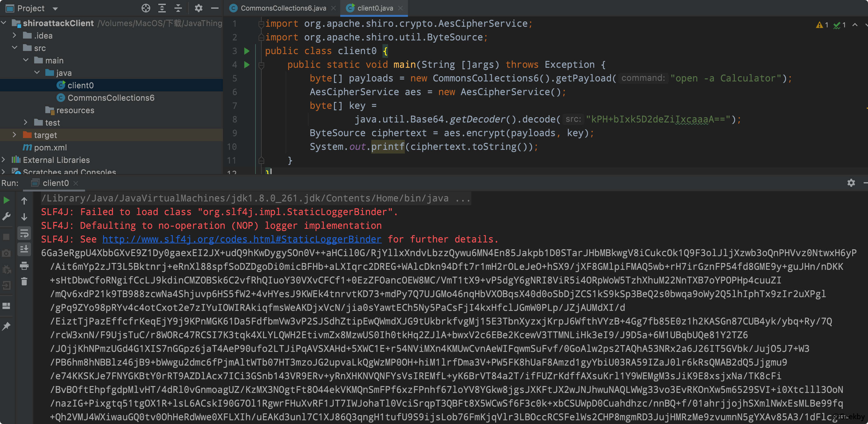Open the Project panel settings gear
This screenshot has height=424, width=868.
coord(198,8)
